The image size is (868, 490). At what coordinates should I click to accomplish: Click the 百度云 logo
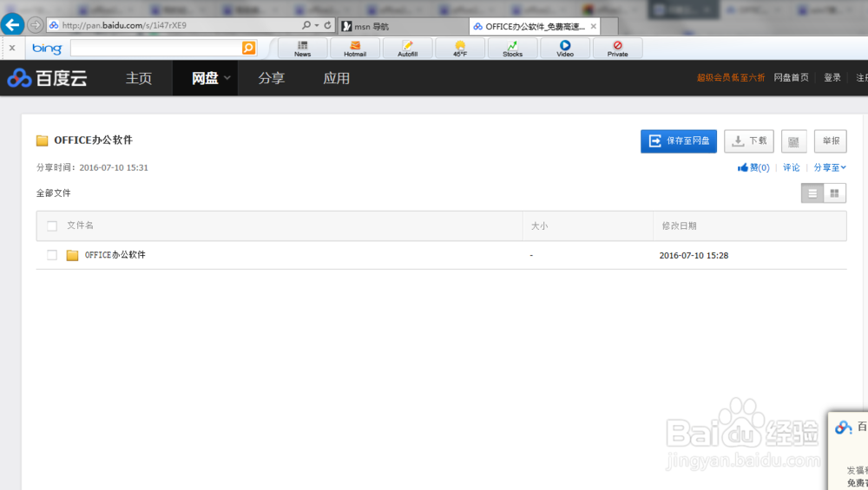click(x=48, y=78)
